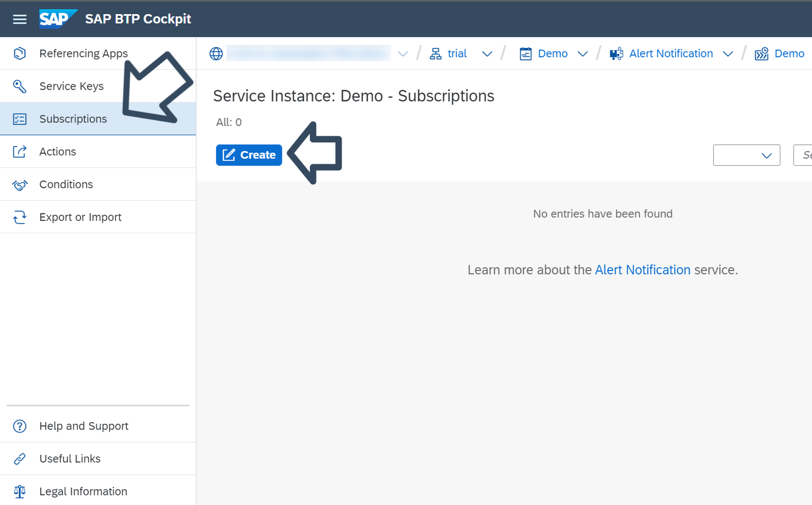Click the Legal Information scales icon

pyautogui.click(x=20, y=491)
